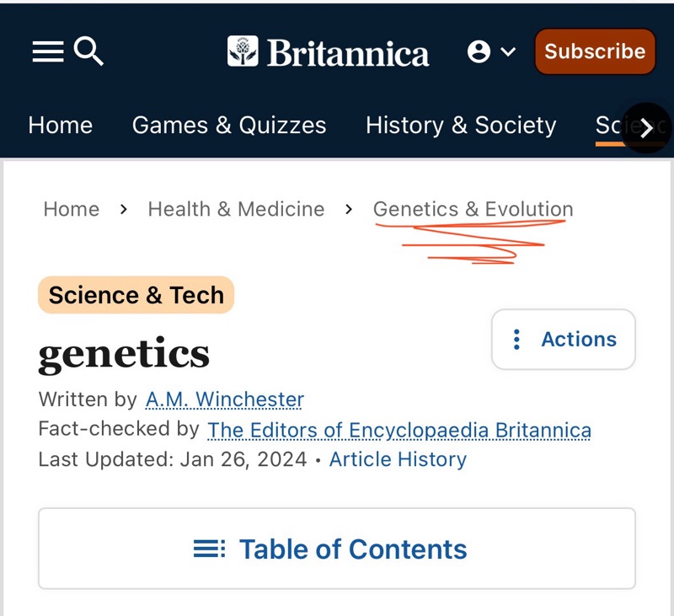Open Health & Medicine breadcrumb
Screen dimensions: 674x616
236,209
